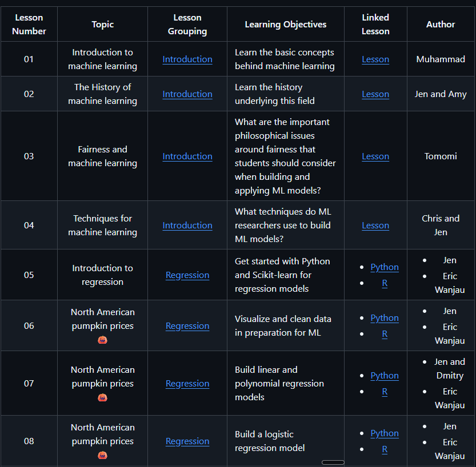476x467 pixels.
Task: Click author name Muhammad
Action: [441, 59]
